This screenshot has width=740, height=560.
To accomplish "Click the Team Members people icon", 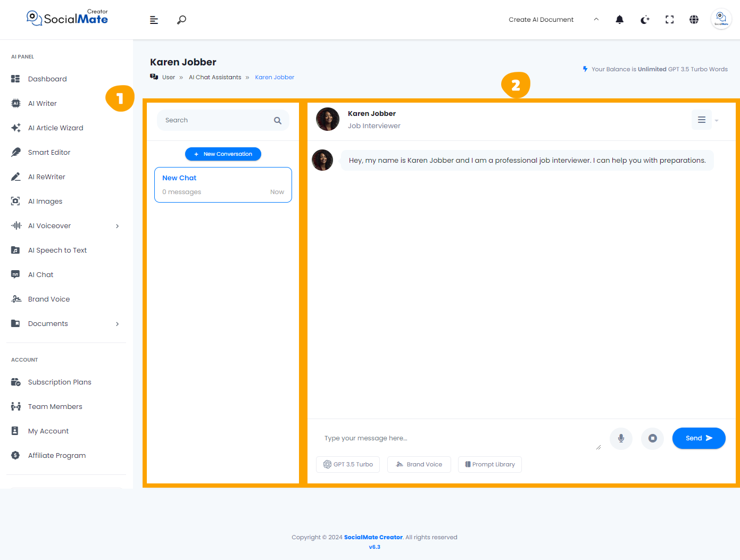I will coord(16,406).
